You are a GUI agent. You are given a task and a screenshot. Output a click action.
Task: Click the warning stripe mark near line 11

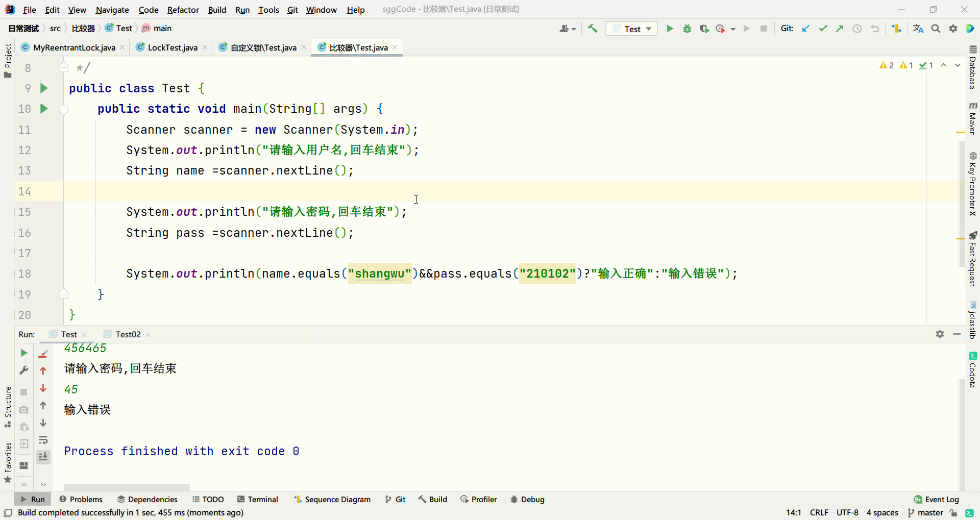coord(960,132)
